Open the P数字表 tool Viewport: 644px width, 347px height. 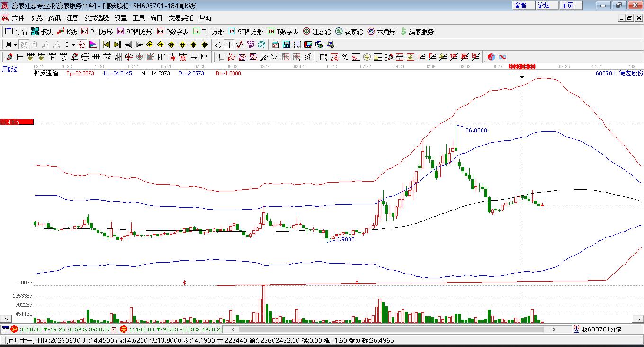173,32
